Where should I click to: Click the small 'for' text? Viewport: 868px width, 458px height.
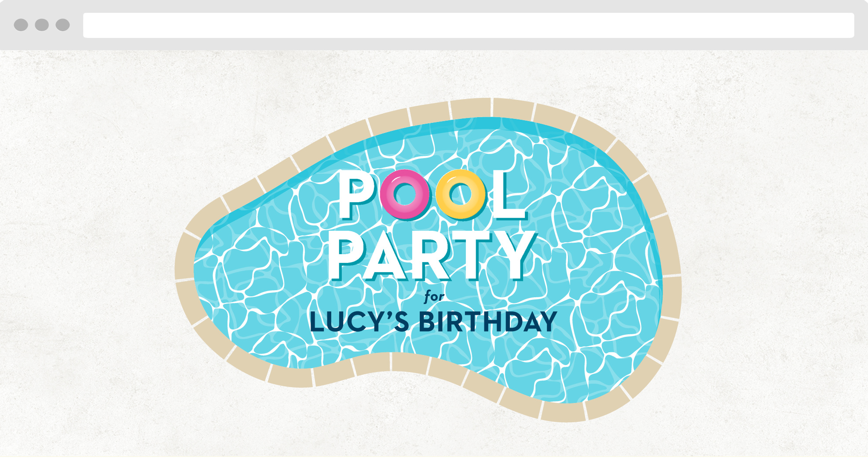tap(434, 297)
